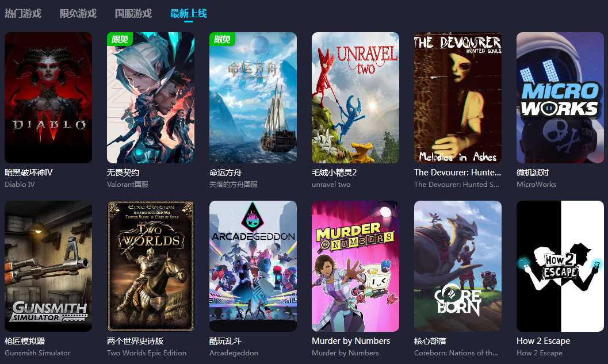The height and width of the screenshot is (364, 608).
Task: Click the 限免 badge on the 命运方舟 cover
Action: click(x=222, y=39)
